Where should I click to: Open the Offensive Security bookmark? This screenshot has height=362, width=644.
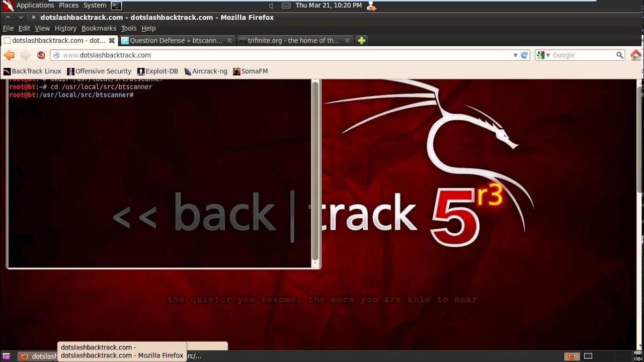click(x=99, y=71)
